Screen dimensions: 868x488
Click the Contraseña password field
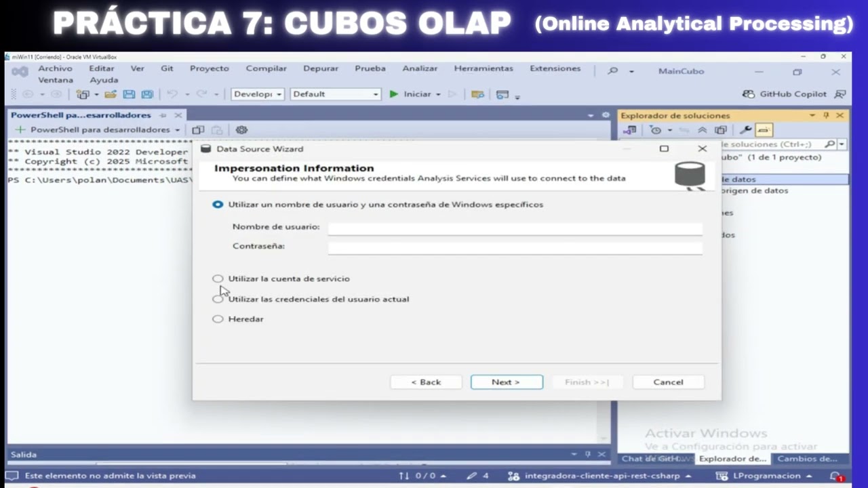pyautogui.click(x=515, y=247)
